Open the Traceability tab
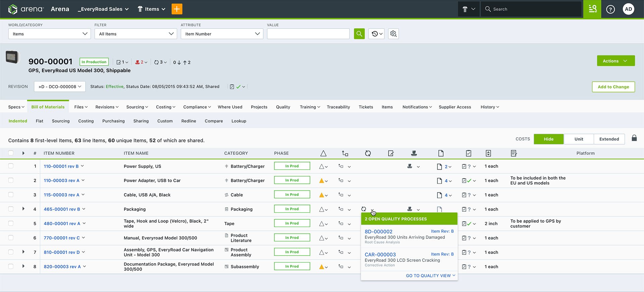 coord(338,107)
